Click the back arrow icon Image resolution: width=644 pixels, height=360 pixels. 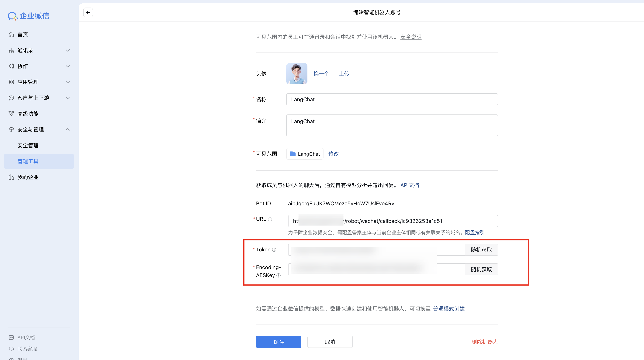[88, 12]
